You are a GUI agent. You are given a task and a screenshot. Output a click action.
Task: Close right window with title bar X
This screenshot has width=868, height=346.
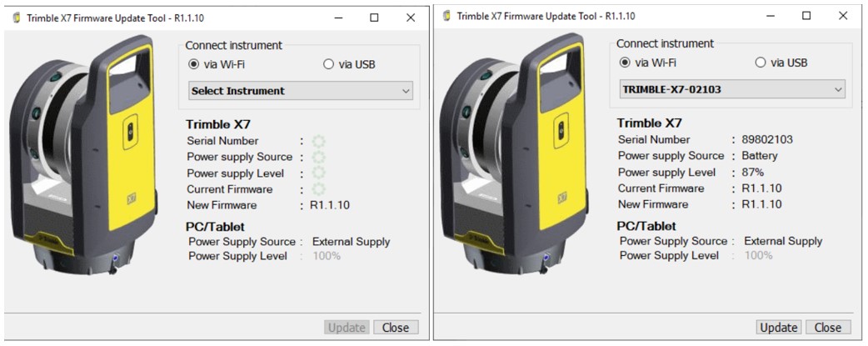pyautogui.click(x=843, y=16)
